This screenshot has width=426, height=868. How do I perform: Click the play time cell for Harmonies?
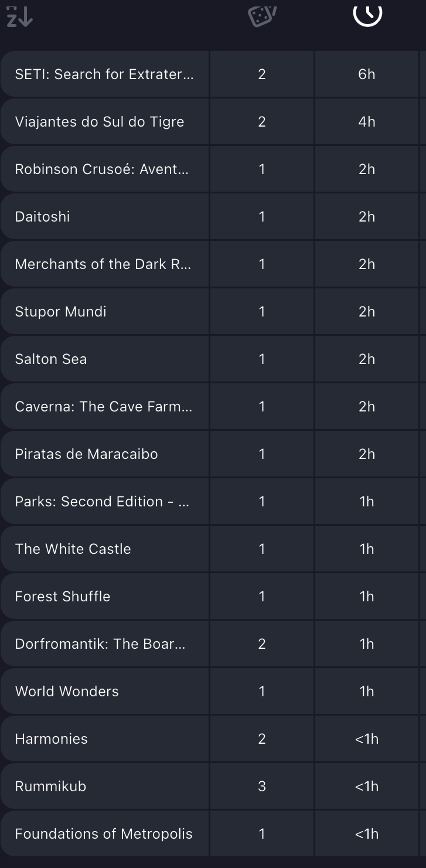point(367,739)
